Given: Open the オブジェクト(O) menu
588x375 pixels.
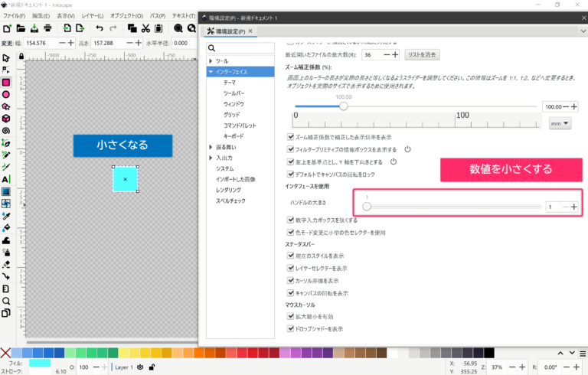Looking at the screenshot, I should pos(126,16).
